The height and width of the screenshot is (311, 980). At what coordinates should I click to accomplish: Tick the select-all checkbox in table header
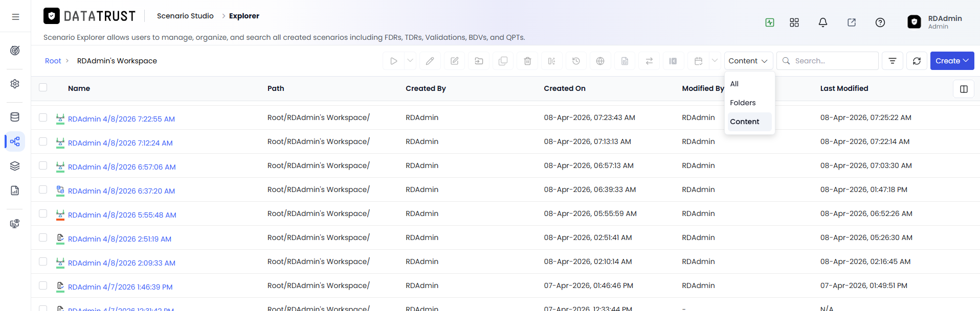pyautogui.click(x=43, y=87)
